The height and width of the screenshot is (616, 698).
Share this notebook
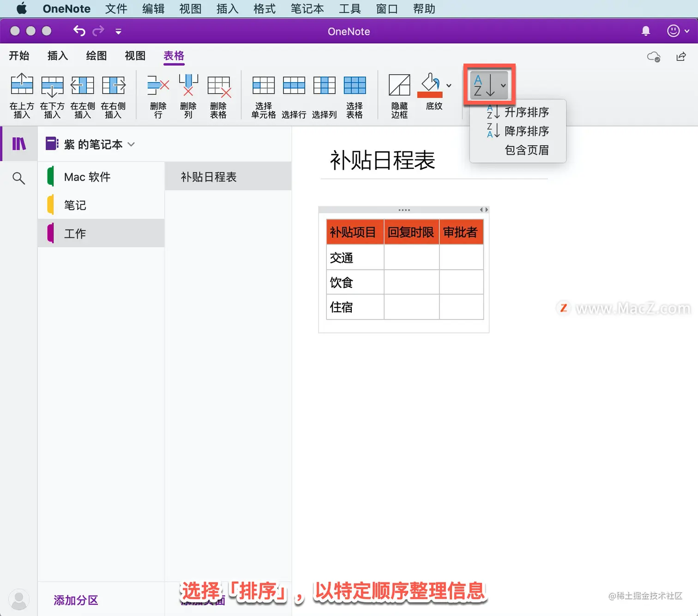pyautogui.click(x=681, y=56)
